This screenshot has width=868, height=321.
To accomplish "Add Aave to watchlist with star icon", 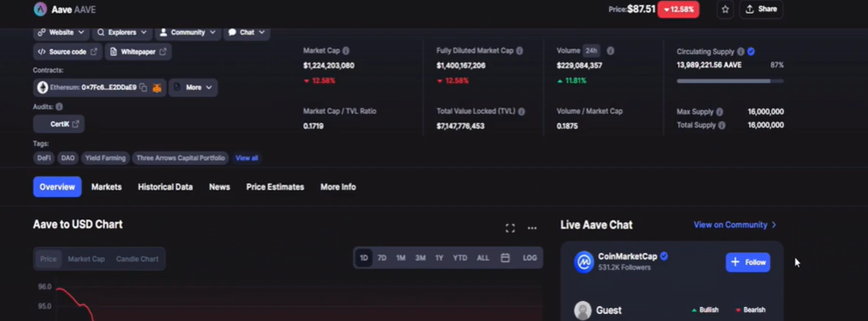I will pyautogui.click(x=725, y=10).
